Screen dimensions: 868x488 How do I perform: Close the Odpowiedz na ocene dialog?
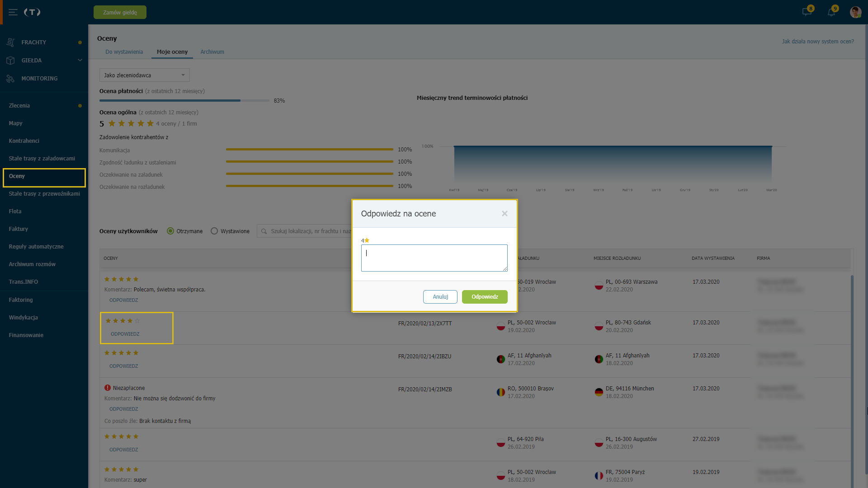point(505,213)
